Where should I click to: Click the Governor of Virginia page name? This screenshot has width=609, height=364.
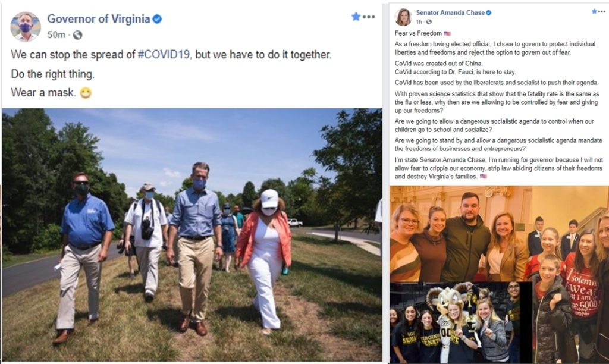[x=99, y=18]
